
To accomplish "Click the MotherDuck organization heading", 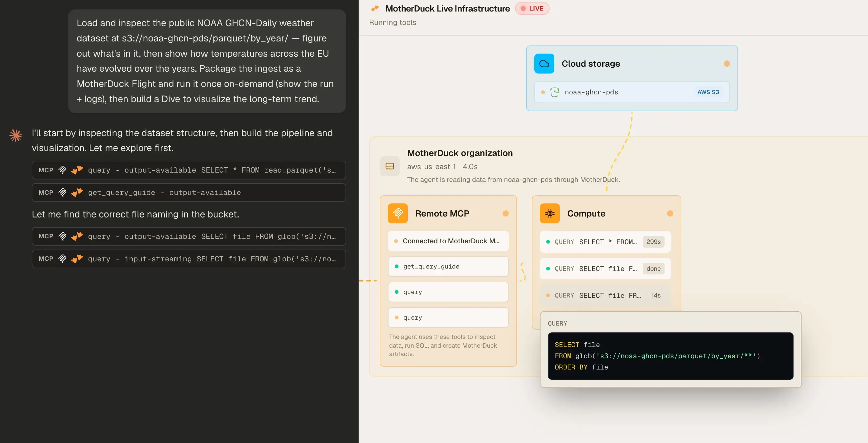I will (x=460, y=153).
